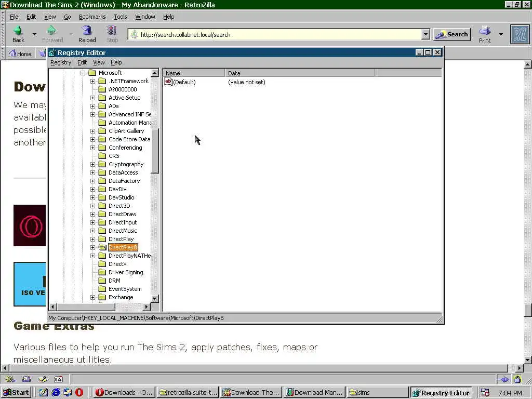
Task: Click the online/offline connection icon
Action: click(504, 379)
